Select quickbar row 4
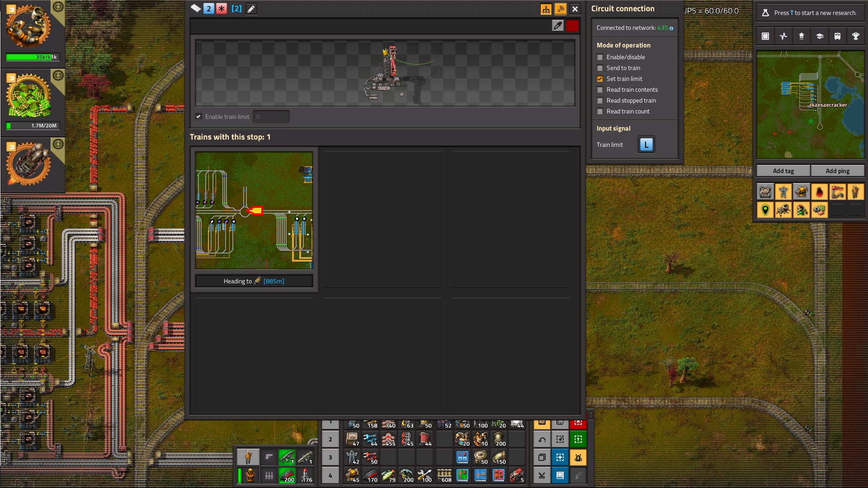The height and width of the screenshot is (488, 868). pyautogui.click(x=330, y=475)
